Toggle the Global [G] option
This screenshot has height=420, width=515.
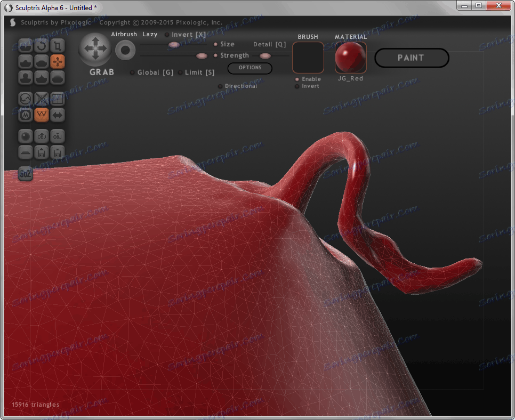point(132,72)
